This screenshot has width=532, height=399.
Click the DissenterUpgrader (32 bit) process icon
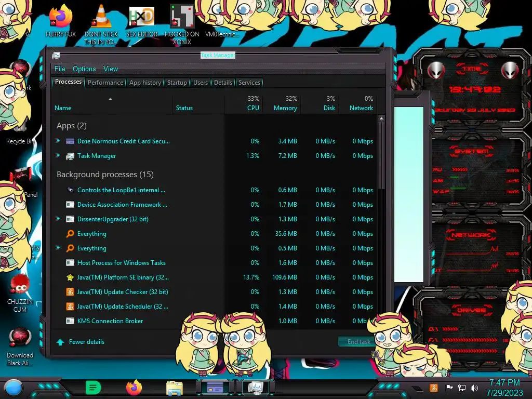tap(70, 219)
